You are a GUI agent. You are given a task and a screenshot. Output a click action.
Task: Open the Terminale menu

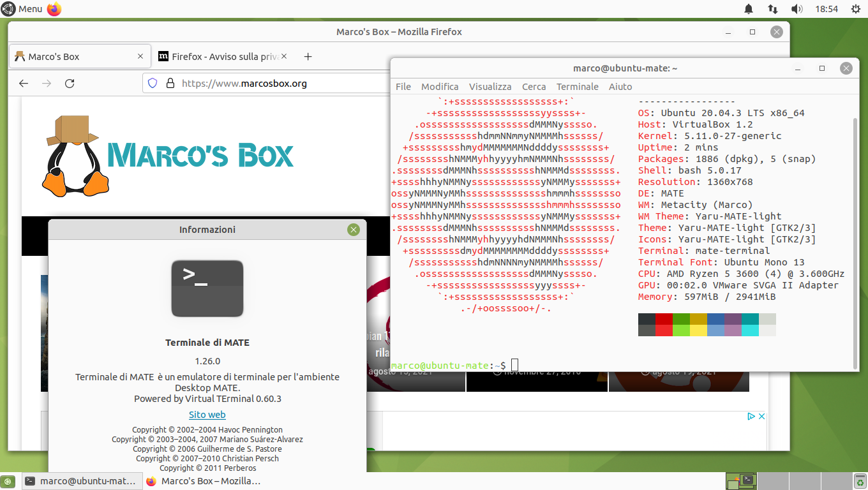tap(578, 87)
